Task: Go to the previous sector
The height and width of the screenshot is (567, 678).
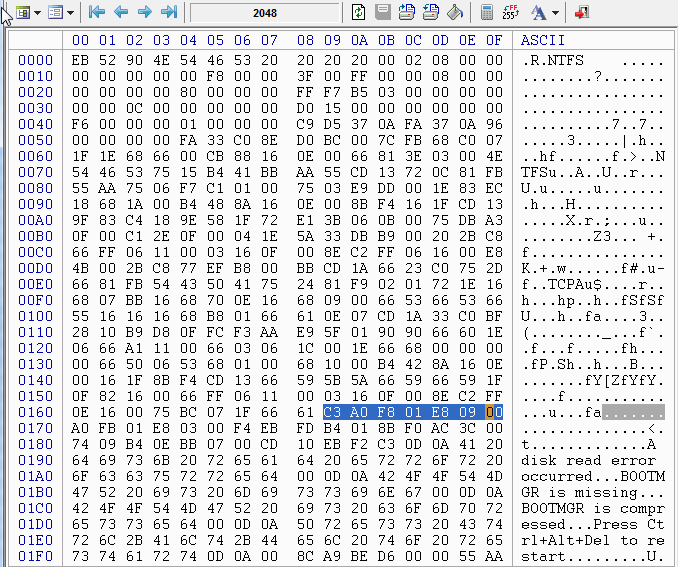Action: (x=121, y=12)
